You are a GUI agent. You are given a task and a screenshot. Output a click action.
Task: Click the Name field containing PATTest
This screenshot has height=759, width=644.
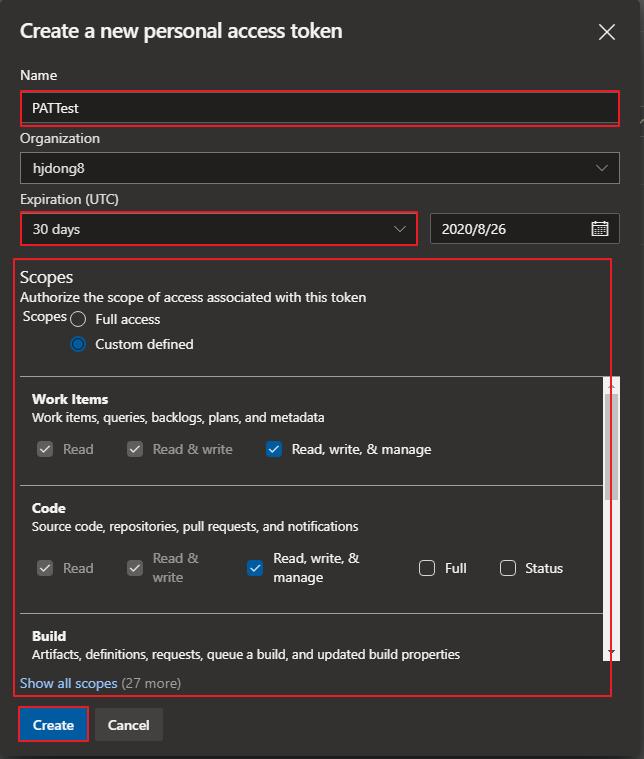320,108
